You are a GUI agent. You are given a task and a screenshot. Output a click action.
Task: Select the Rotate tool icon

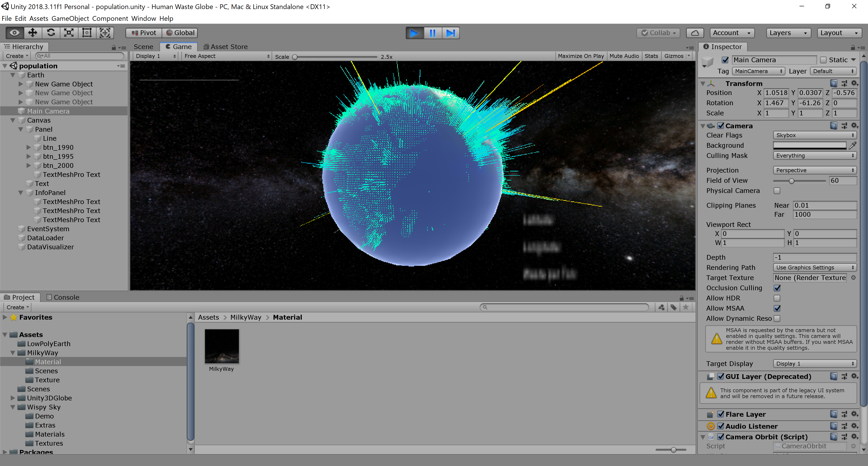51,33
